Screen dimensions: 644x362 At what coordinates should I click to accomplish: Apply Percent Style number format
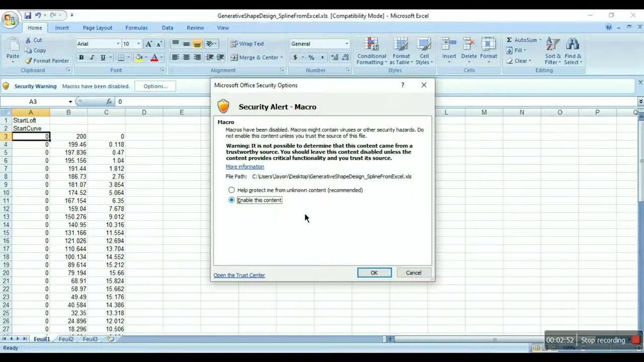click(311, 57)
